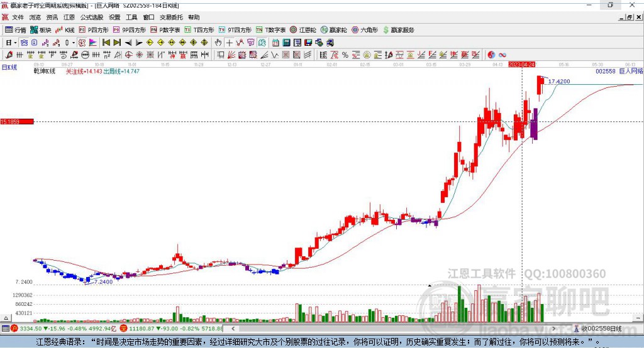Viewport: 644px width, 348px height.
Task: Click the Gann fan lines icon
Action: tap(231, 55)
